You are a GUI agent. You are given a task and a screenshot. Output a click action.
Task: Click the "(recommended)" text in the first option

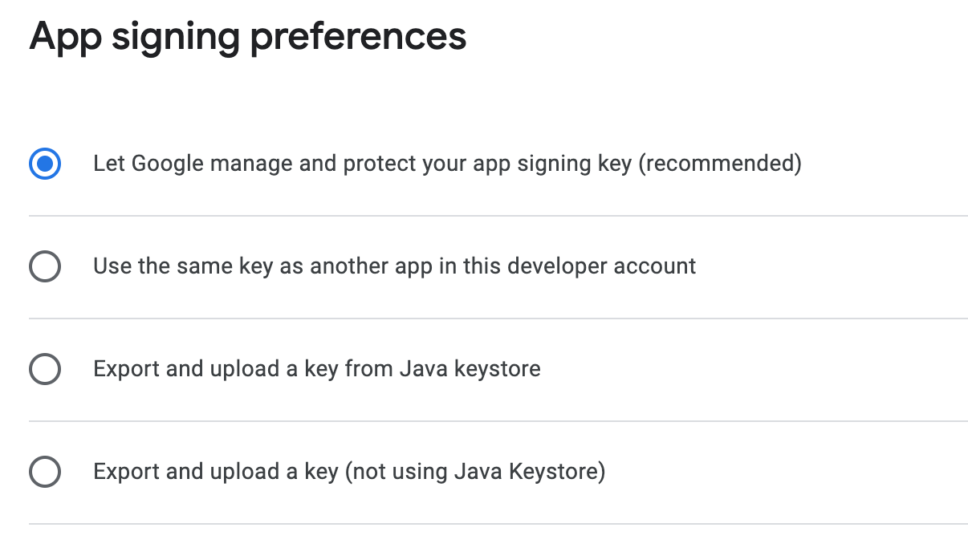pyautogui.click(x=722, y=164)
